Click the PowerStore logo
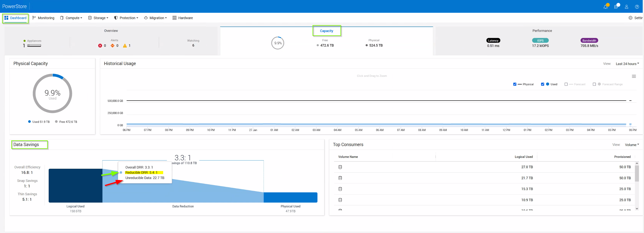Screen dimensions: 644x233 14,6
